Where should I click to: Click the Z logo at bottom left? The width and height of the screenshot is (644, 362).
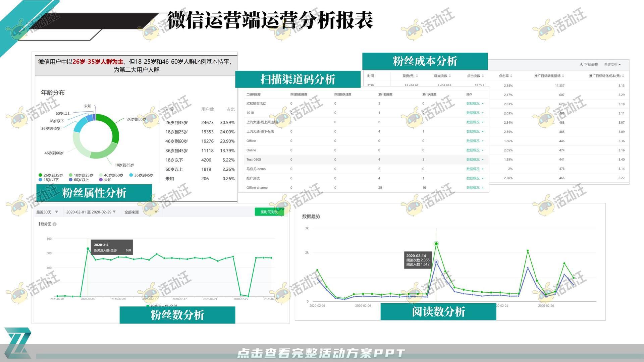pyautogui.click(x=18, y=343)
